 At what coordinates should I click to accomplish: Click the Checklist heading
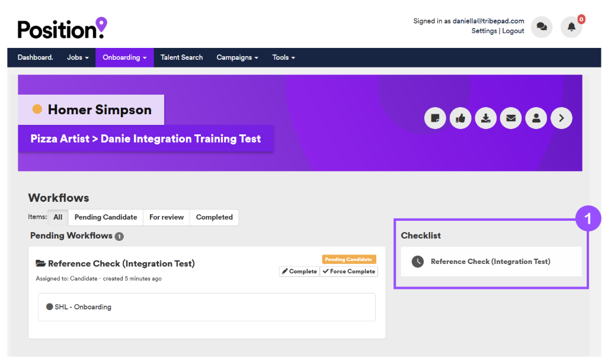tap(421, 236)
